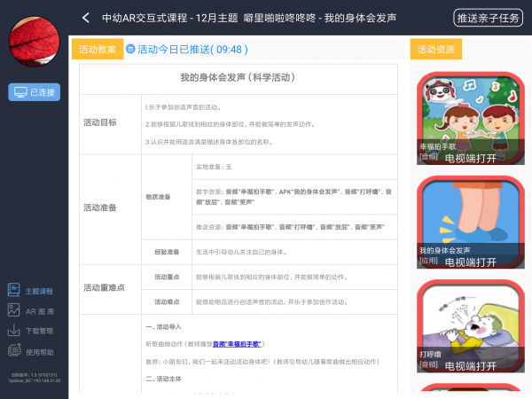Select 主题课程 menu label
The height and width of the screenshot is (399, 532).
(x=39, y=291)
